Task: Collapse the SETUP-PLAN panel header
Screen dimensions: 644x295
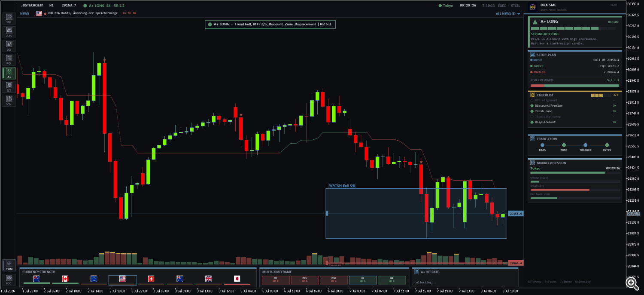Action: click(574, 55)
